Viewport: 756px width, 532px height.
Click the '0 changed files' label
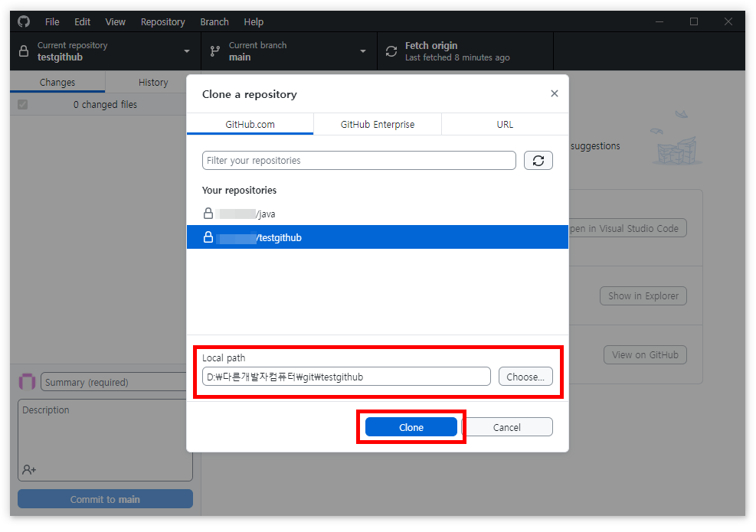pyautogui.click(x=105, y=105)
